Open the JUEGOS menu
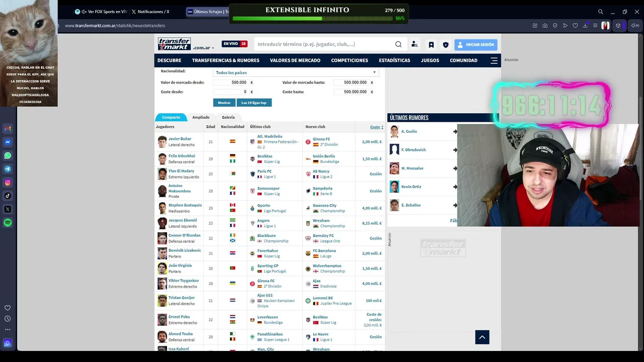The height and width of the screenshot is (362, 644). tap(430, 60)
